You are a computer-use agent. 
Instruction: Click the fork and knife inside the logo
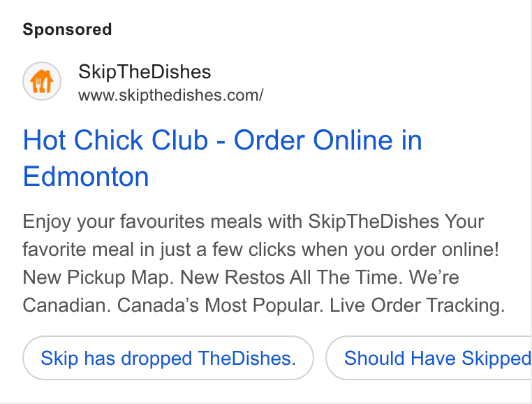click(x=41, y=85)
